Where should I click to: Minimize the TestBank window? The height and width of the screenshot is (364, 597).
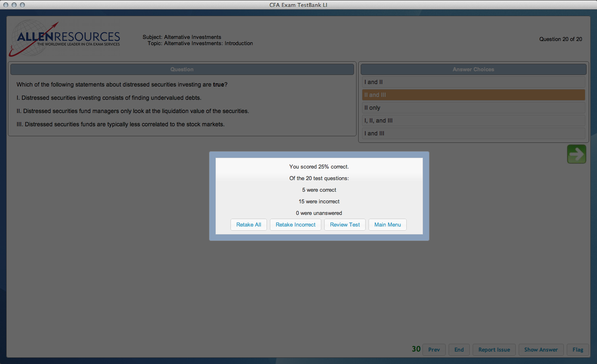(14, 5)
